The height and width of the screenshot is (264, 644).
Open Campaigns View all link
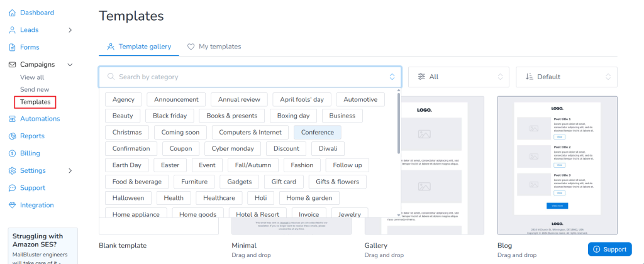click(x=32, y=77)
